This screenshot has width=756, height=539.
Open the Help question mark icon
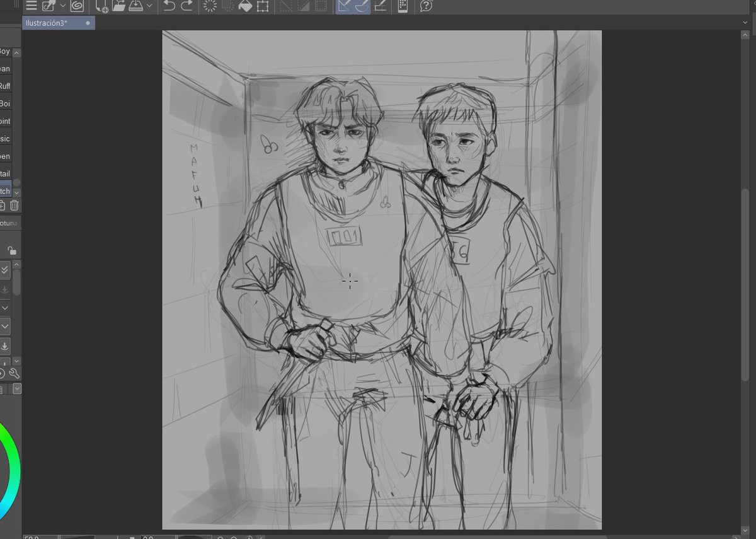427,6
